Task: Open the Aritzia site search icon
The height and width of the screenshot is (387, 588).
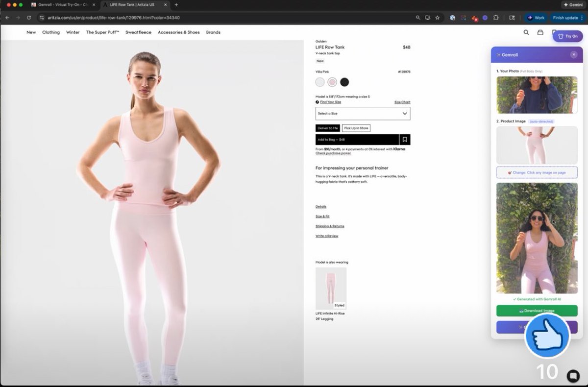Action: (526, 32)
